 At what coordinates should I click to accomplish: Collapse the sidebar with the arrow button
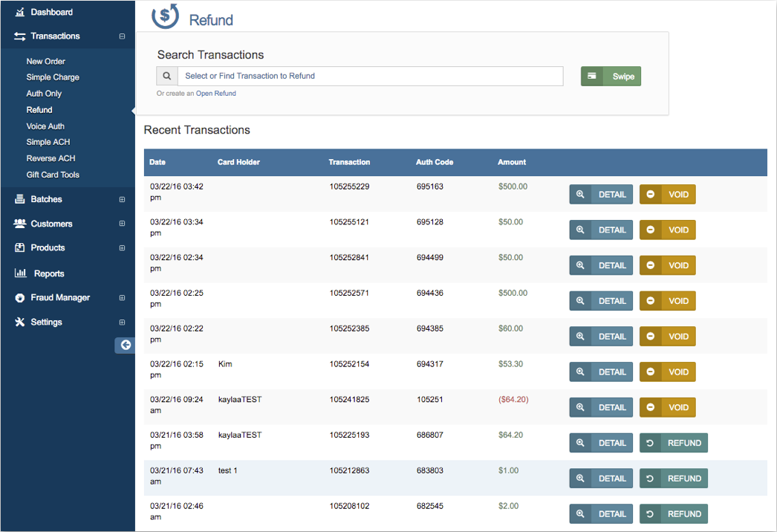pos(125,345)
